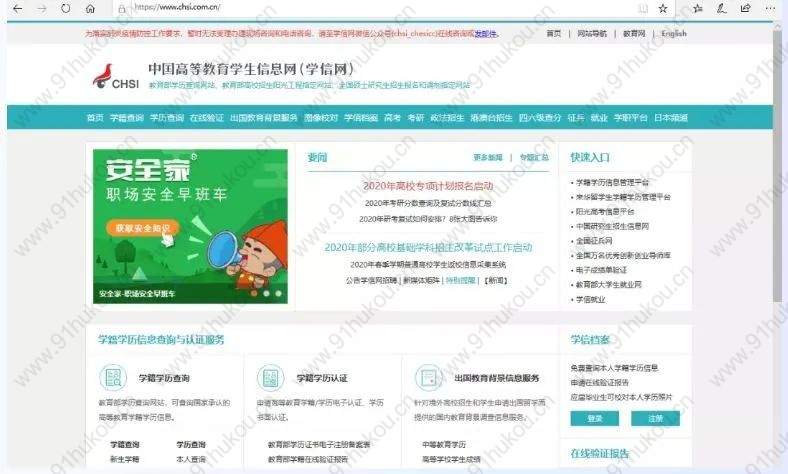
Task: Click the add notes pen icon
Action: [x=722, y=9]
